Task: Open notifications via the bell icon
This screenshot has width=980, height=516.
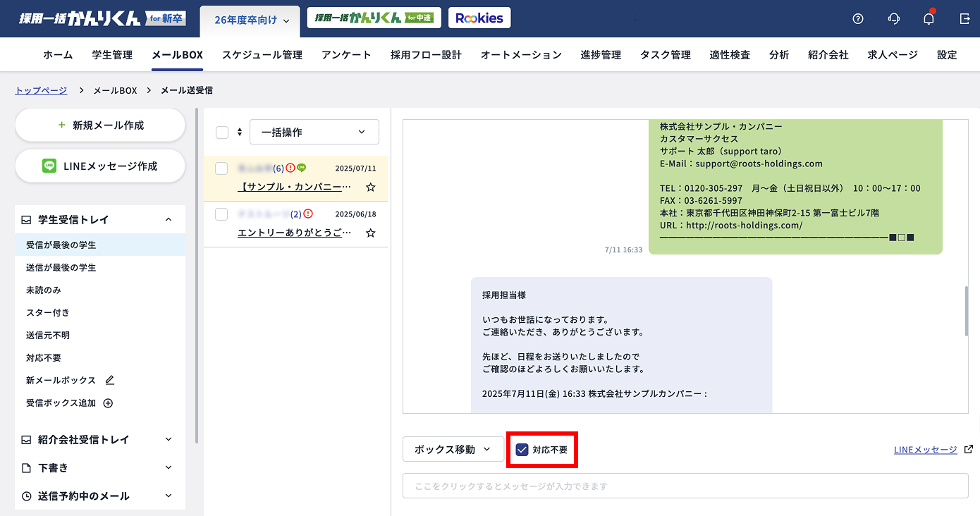Action: pyautogui.click(x=929, y=19)
